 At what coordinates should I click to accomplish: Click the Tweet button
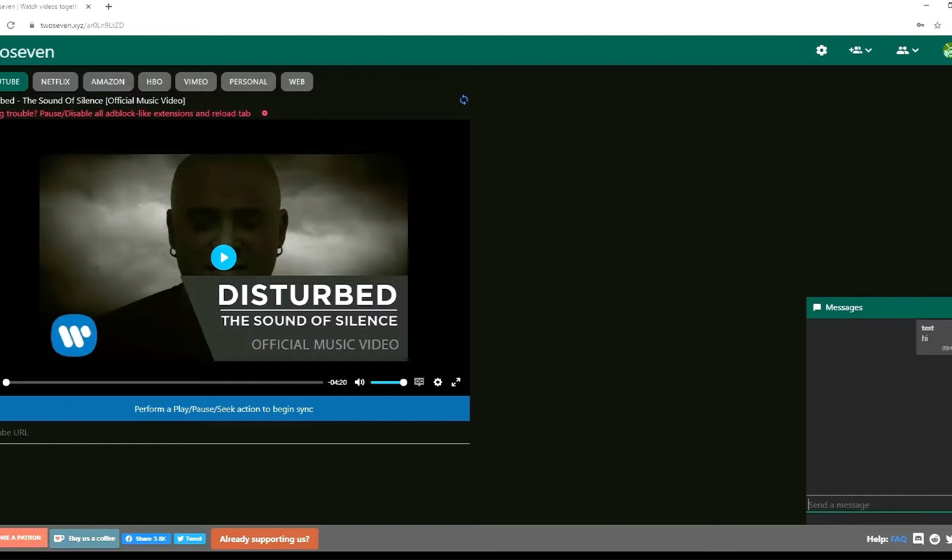(190, 539)
